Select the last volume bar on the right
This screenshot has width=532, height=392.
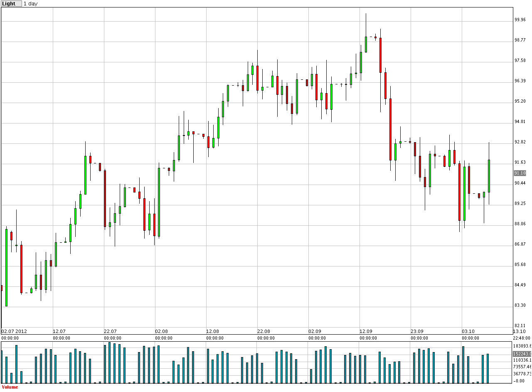pos(488,368)
